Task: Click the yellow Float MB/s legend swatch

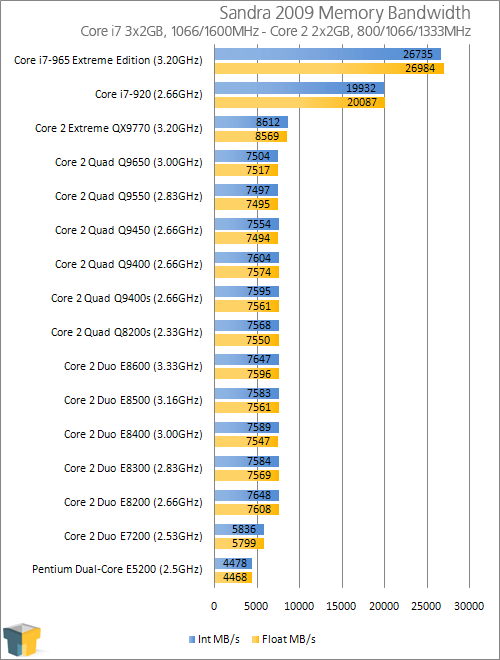Action: coord(255,639)
